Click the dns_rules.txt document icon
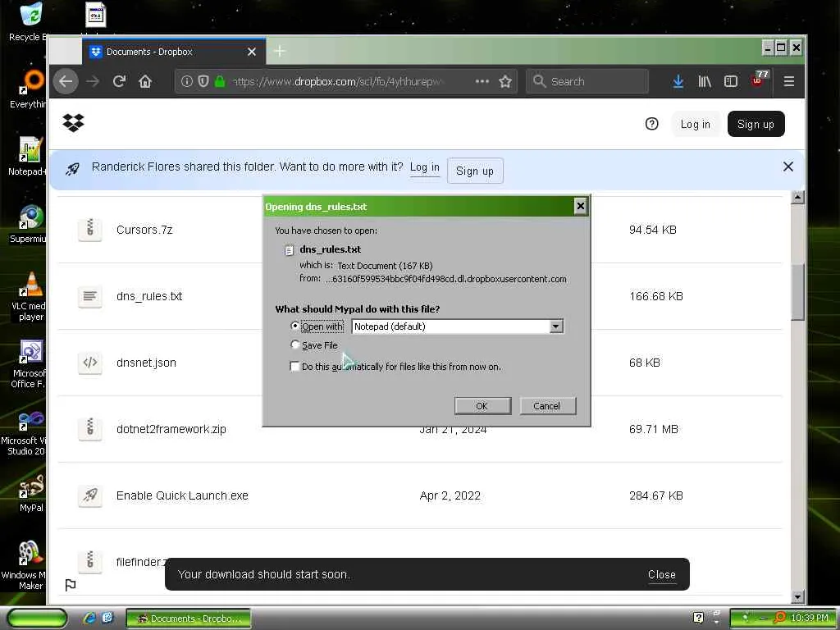 click(x=90, y=295)
